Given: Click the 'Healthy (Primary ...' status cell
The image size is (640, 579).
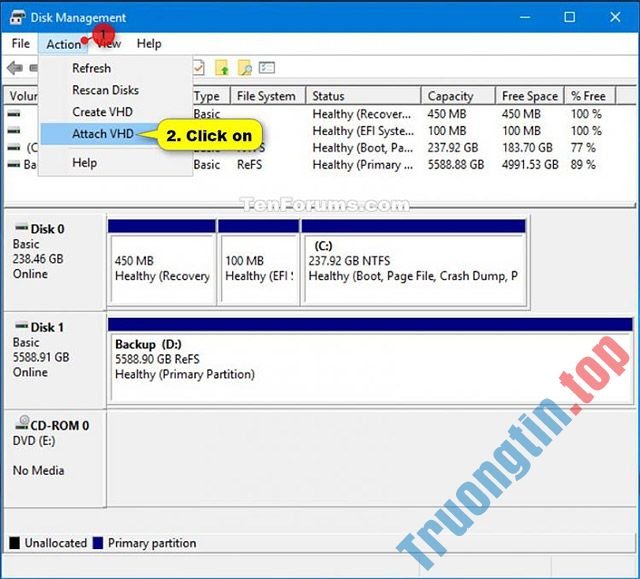Looking at the screenshot, I should pyautogui.click(x=362, y=165).
